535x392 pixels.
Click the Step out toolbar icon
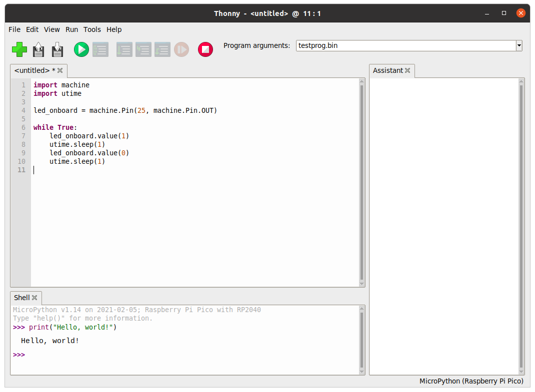(162, 49)
